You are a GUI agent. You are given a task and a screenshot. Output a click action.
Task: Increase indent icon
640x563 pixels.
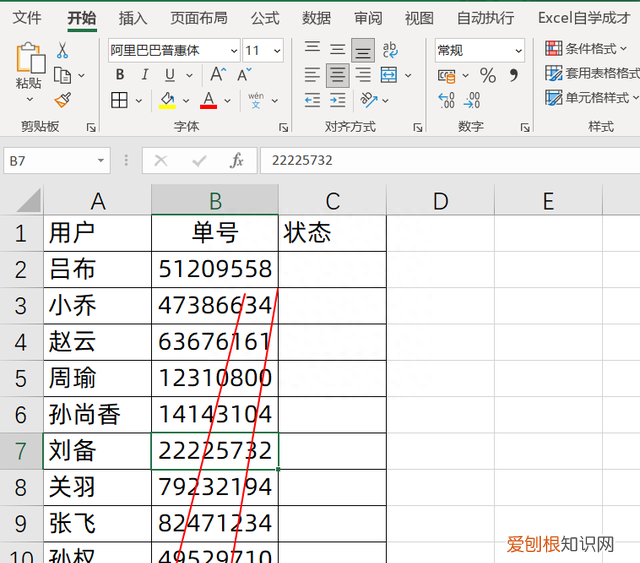pos(337,100)
